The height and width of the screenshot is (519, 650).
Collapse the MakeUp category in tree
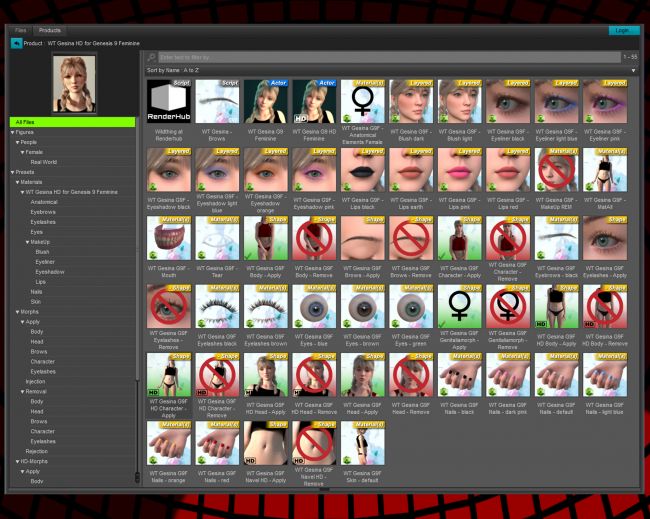(x=28, y=242)
